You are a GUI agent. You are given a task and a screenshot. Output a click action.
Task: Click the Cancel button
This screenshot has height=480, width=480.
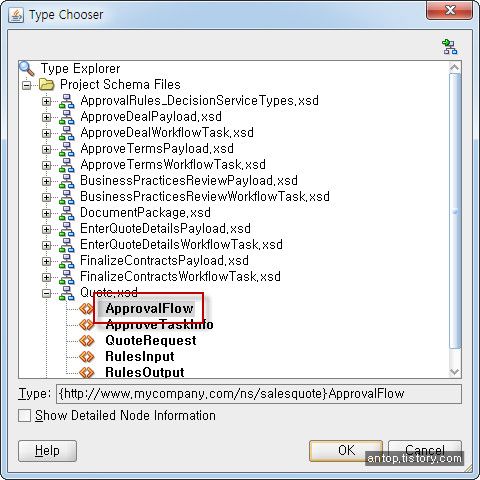[425, 451]
